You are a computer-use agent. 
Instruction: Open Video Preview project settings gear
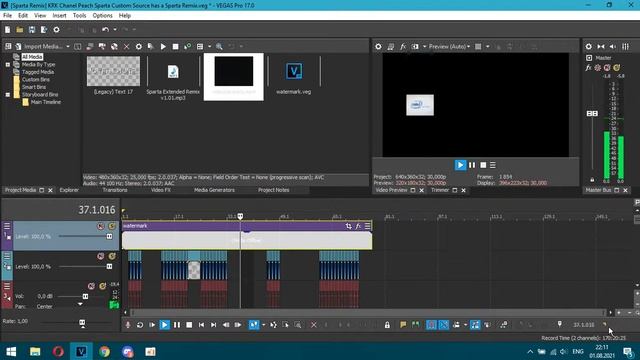[x=378, y=47]
